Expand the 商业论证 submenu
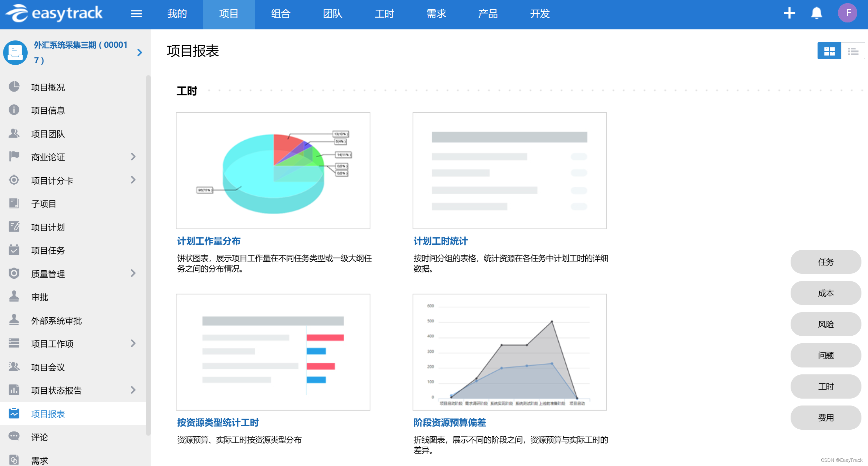The width and height of the screenshot is (868, 466). (133, 157)
